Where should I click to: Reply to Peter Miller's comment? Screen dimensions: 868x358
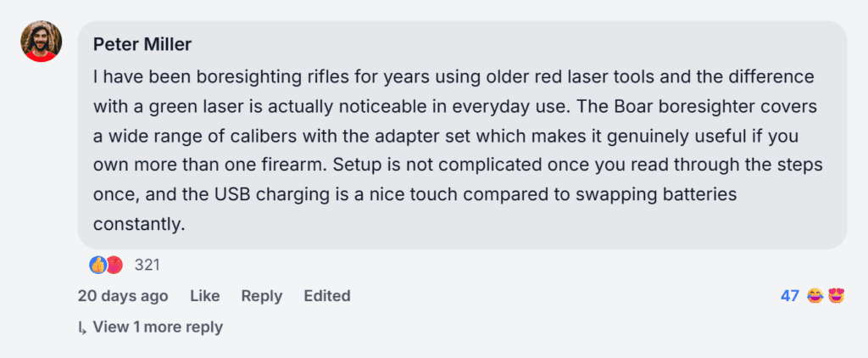click(x=261, y=296)
